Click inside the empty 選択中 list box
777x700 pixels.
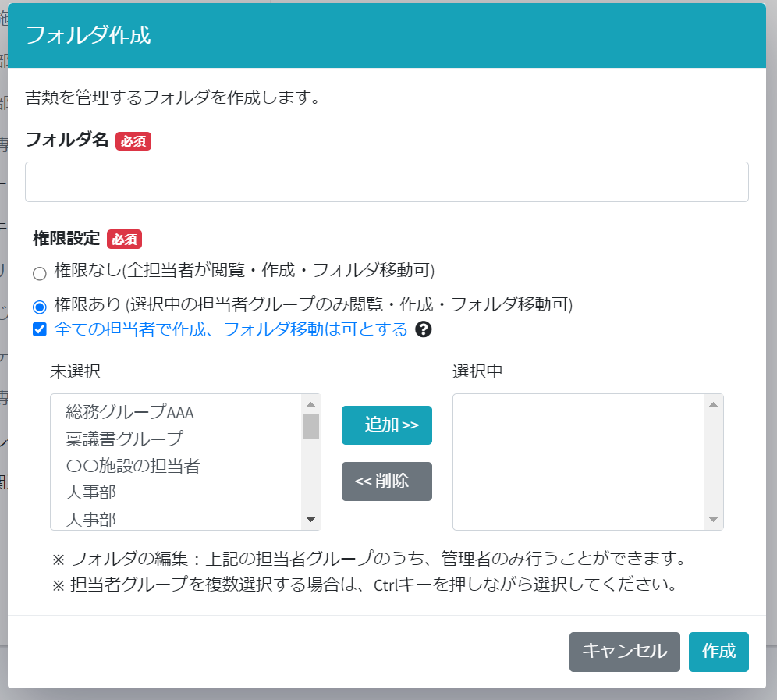click(x=579, y=462)
